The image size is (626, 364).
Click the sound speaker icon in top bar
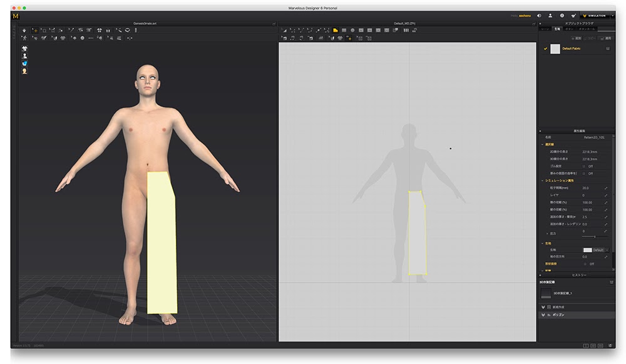pos(539,15)
